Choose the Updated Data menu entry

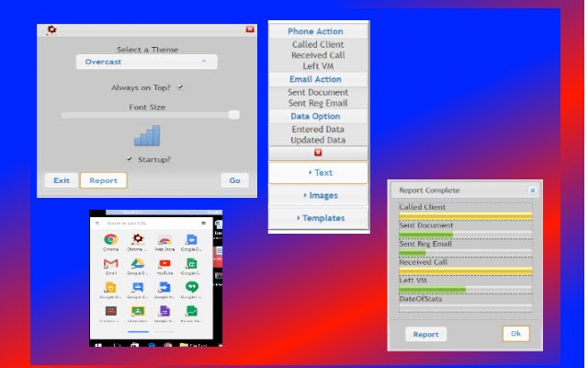point(318,140)
